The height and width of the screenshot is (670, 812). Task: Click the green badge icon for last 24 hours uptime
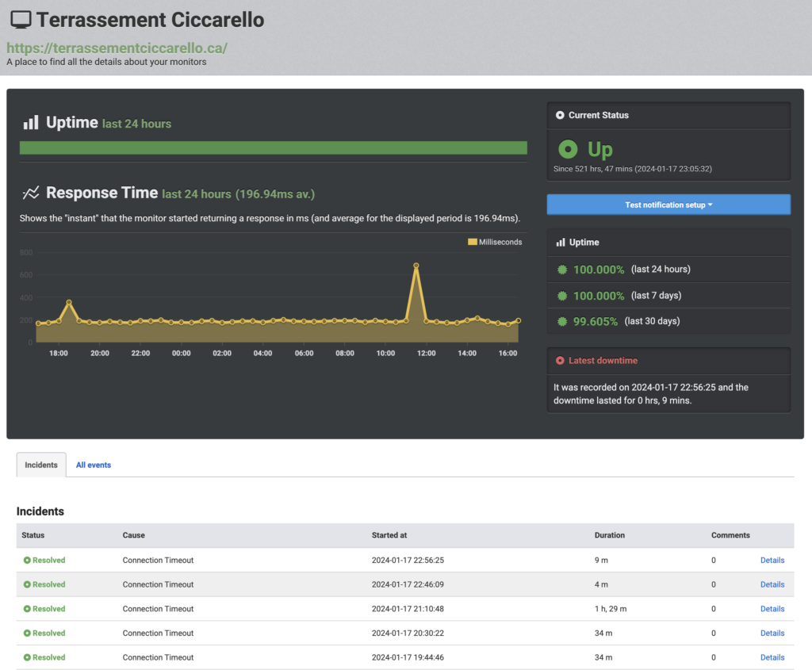click(562, 270)
